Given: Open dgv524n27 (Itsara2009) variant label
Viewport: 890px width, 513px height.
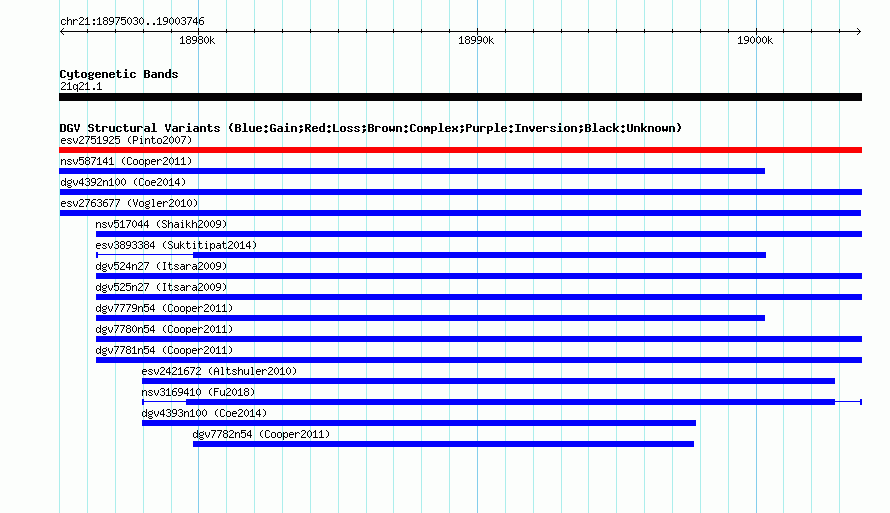Looking at the screenshot, I should (161, 266).
